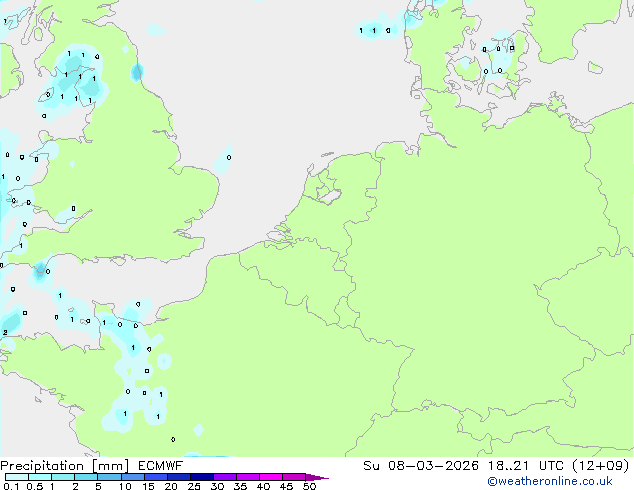Click the '35' legend scale label
The height and width of the screenshot is (490, 634).
[x=240, y=486]
